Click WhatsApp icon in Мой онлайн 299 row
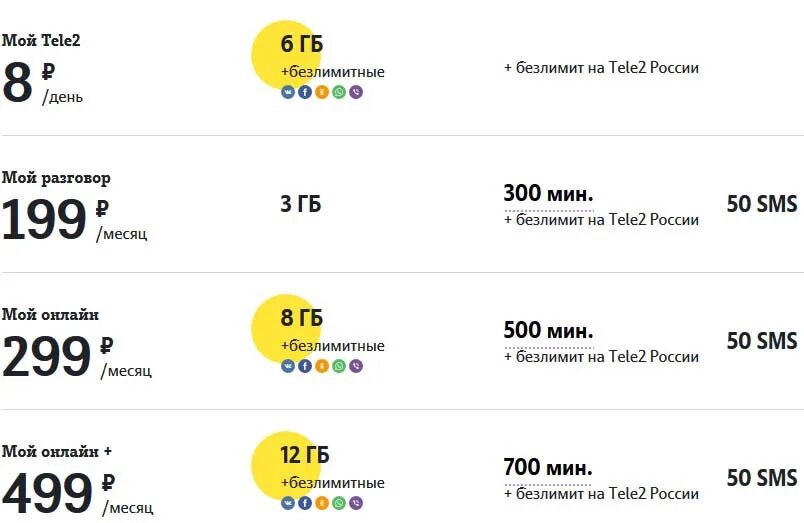This screenshot has height=523, width=804. (x=339, y=366)
